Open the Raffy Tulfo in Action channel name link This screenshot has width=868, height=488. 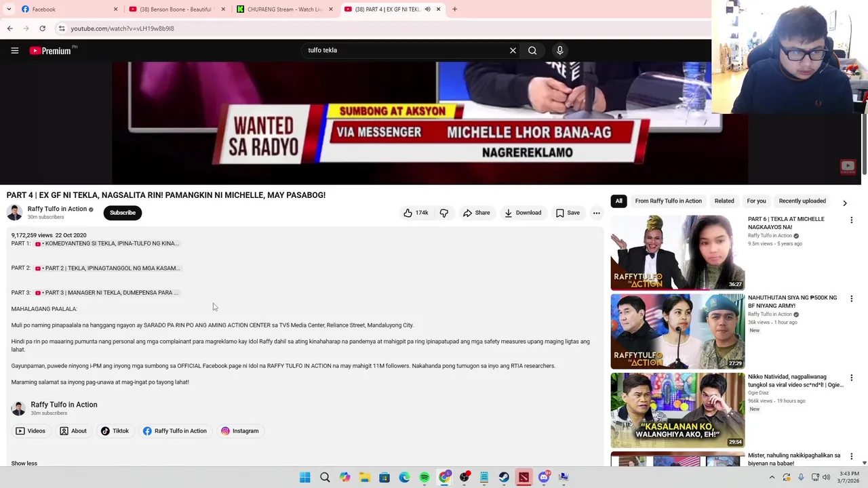tap(57, 209)
